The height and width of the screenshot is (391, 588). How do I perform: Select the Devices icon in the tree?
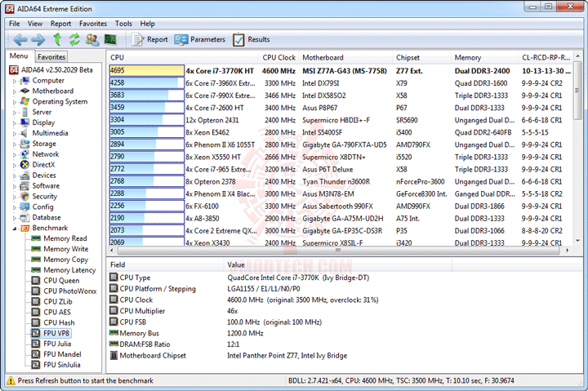click(24, 175)
